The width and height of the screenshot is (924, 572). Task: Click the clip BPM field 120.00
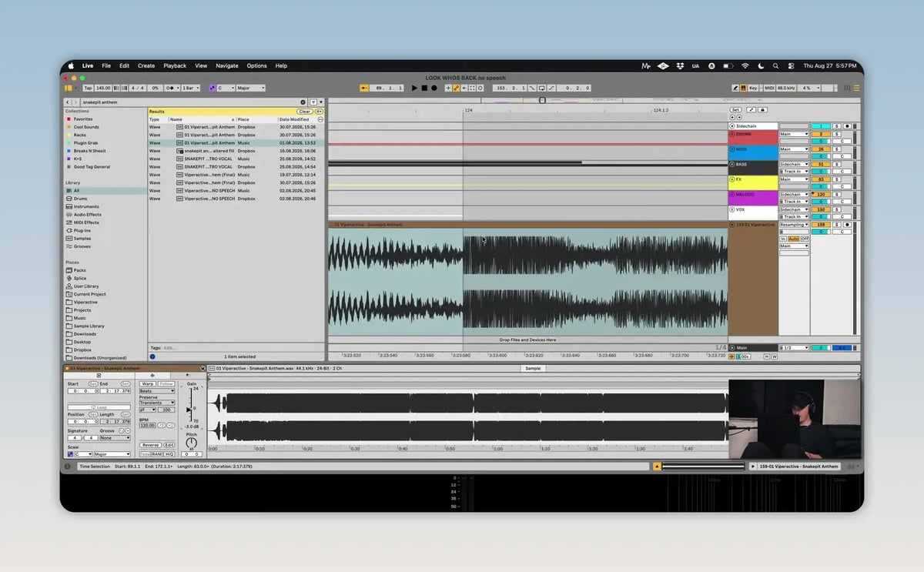click(x=148, y=426)
